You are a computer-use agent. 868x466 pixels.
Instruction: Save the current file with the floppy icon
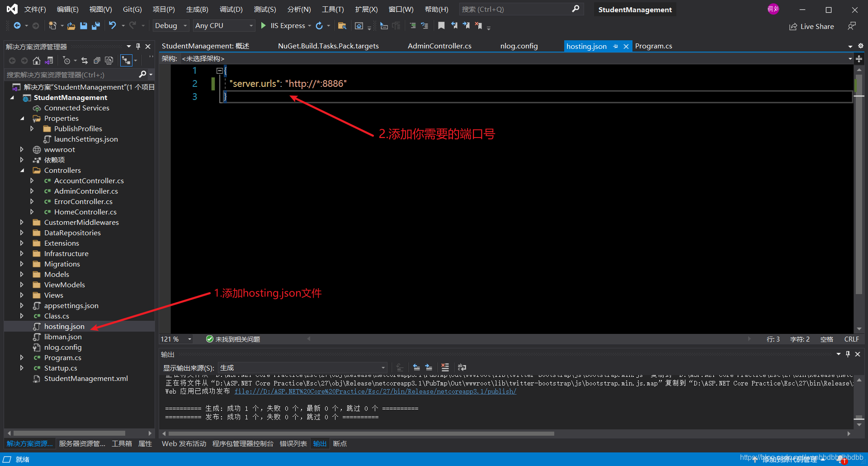pyautogui.click(x=83, y=26)
